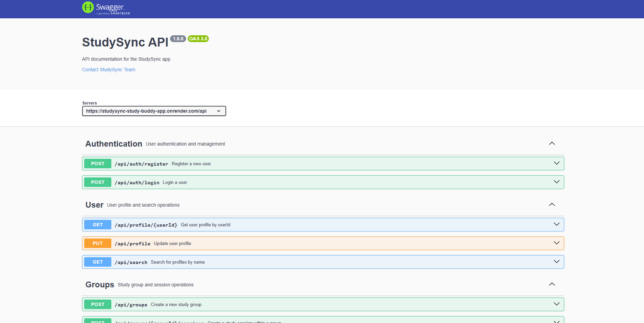Click the 1.0.0 version badge
Screen dimensions: 644x323
pos(178,39)
